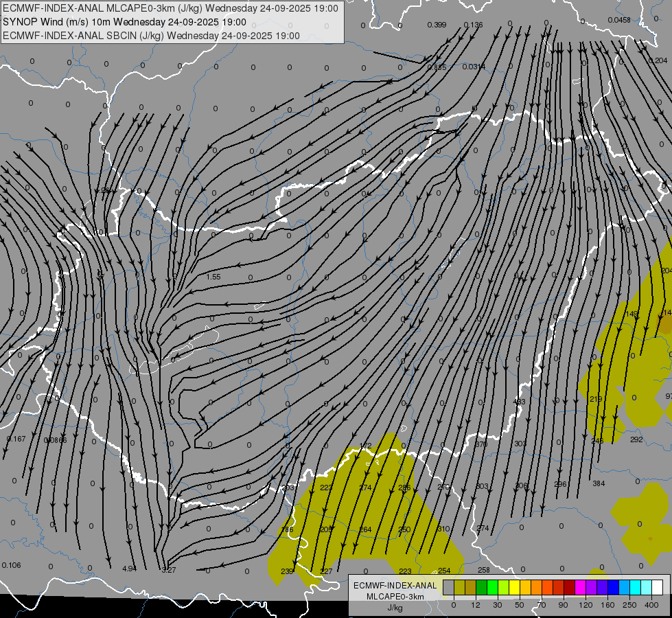This screenshot has height=618, width=672.
Task: Click legend label MLCAPE0-3km
Action: pyautogui.click(x=395, y=597)
